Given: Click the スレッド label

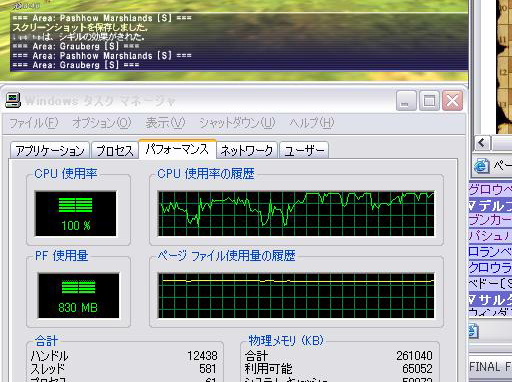Looking at the screenshot, I should 48,369.
